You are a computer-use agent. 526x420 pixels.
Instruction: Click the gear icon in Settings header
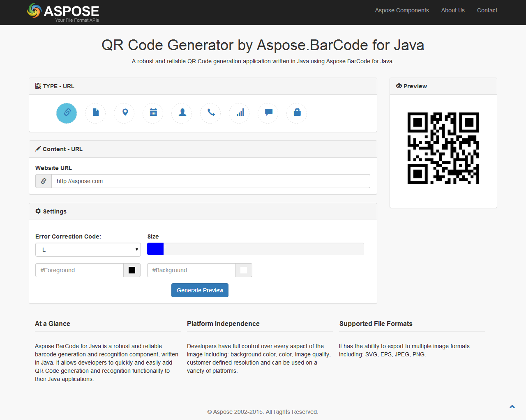[38, 211]
